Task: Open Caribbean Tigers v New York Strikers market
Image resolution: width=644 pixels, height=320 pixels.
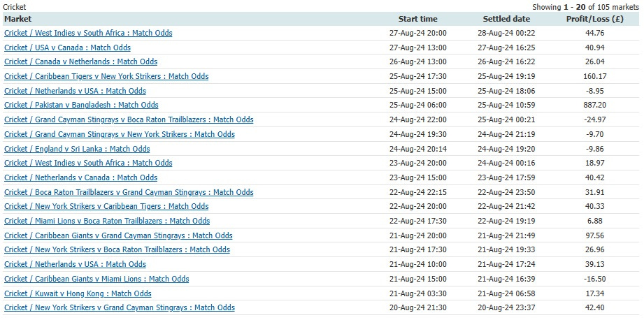Action: 106,76
